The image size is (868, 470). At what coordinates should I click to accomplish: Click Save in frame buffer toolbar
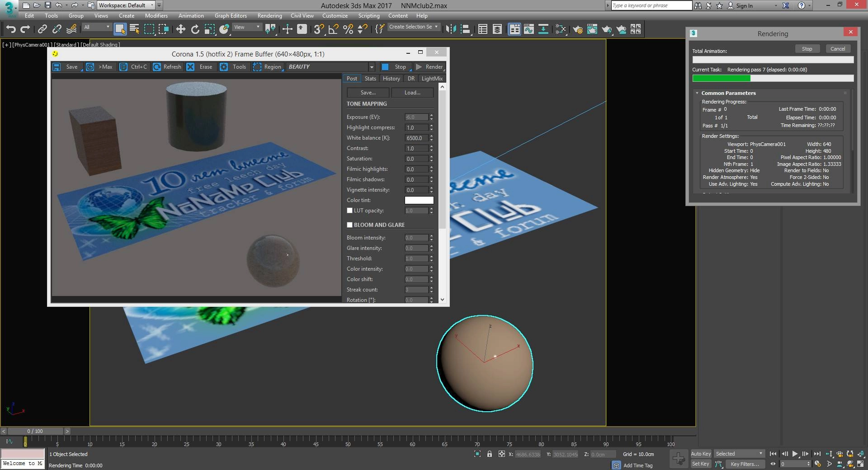pos(66,67)
